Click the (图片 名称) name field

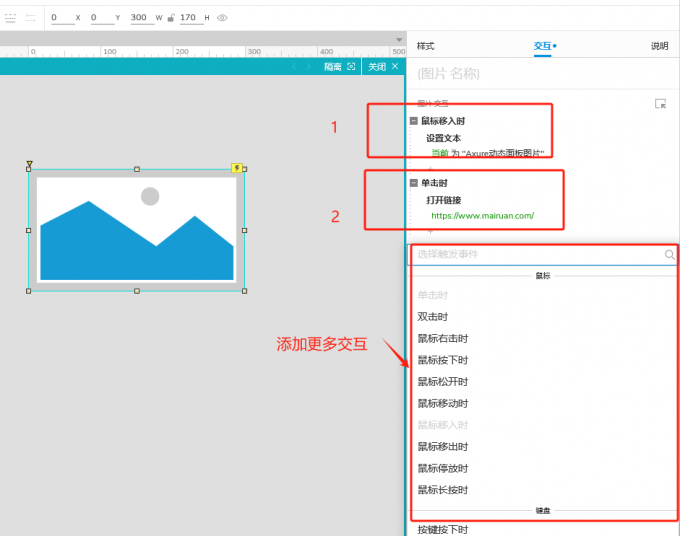[542, 73]
